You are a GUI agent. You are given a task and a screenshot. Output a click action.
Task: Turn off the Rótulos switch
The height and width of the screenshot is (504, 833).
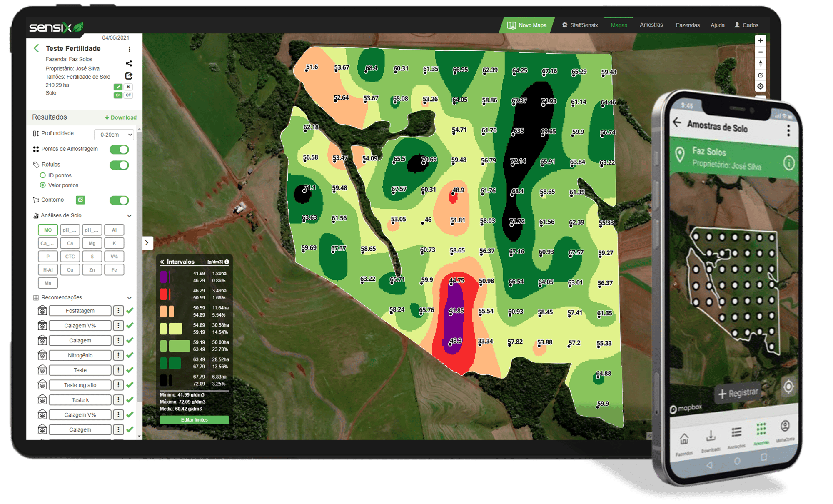pos(119,165)
